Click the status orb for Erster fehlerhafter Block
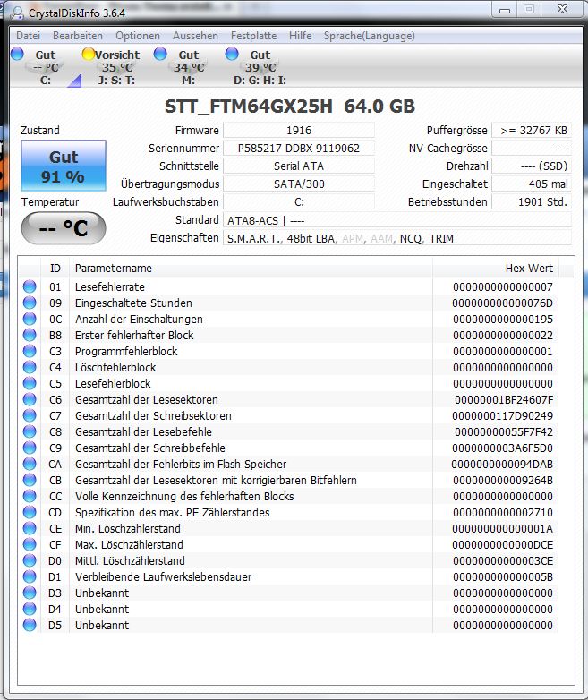Viewport: 588px width, 700px height. click(x=30, y=335)
